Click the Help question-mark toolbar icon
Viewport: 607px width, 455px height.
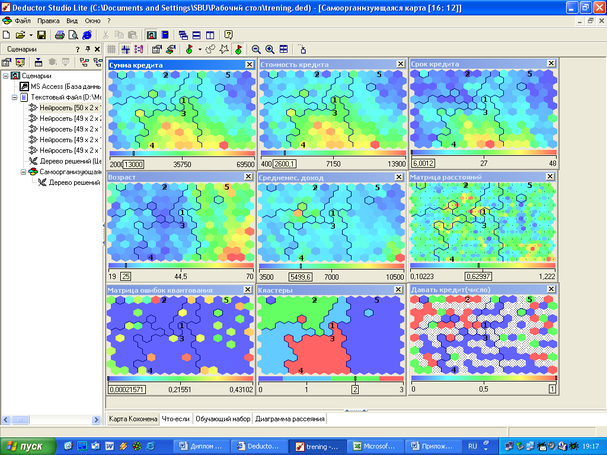point(229,34)
